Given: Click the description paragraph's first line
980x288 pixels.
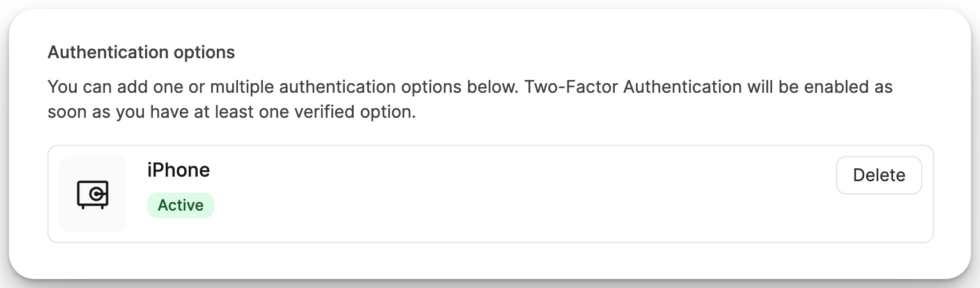Looking at the screenshot, I should pyautogui.click(x=470, y=86).
